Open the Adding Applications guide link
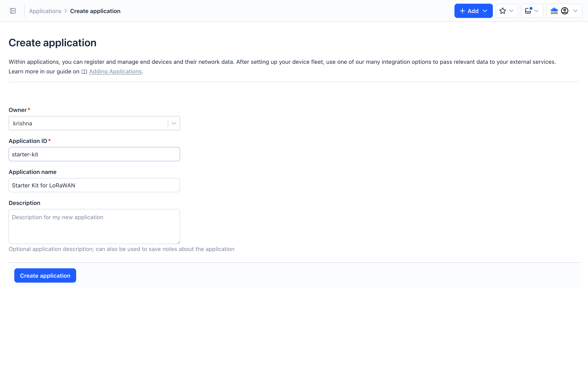The width and height of the screenshot is (588, 367). click(115, 71)
